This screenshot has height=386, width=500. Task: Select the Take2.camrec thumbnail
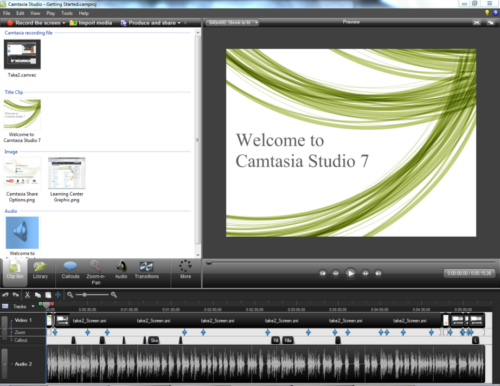22,54
